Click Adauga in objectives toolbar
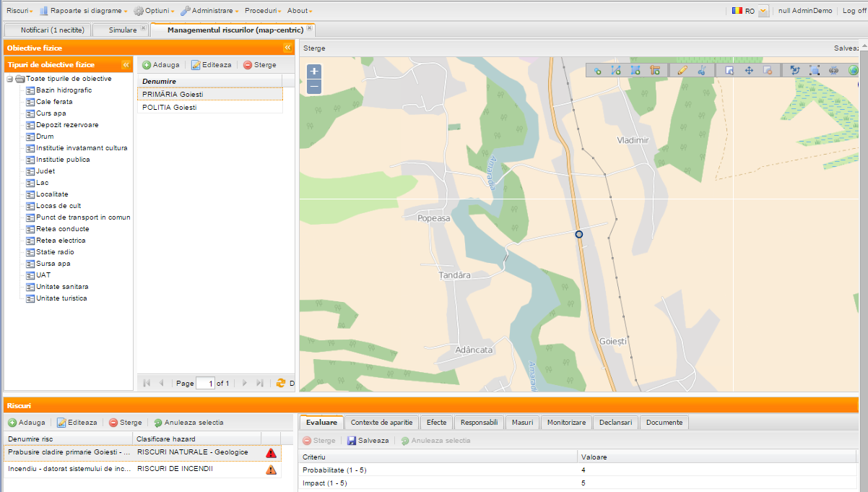Image resolution: width=868 pixels, height=492 pixels. tap(160, 65)
